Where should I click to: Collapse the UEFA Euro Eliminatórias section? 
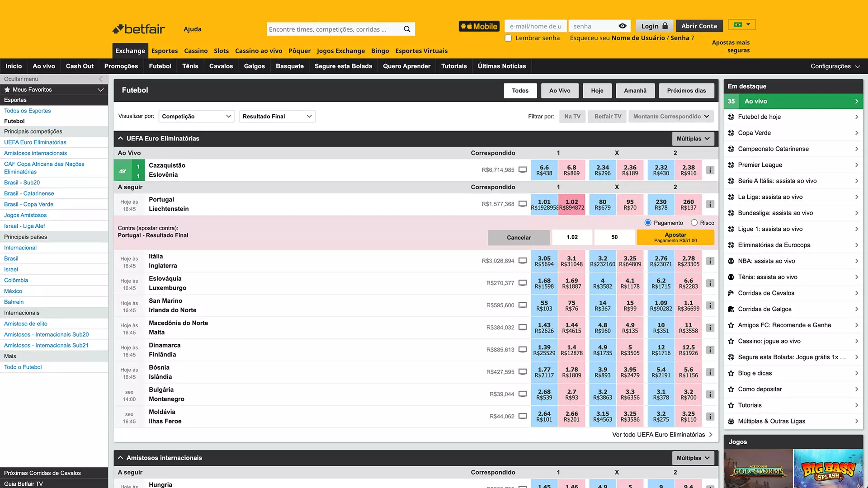pyautogui.click(x=121, y=138)
